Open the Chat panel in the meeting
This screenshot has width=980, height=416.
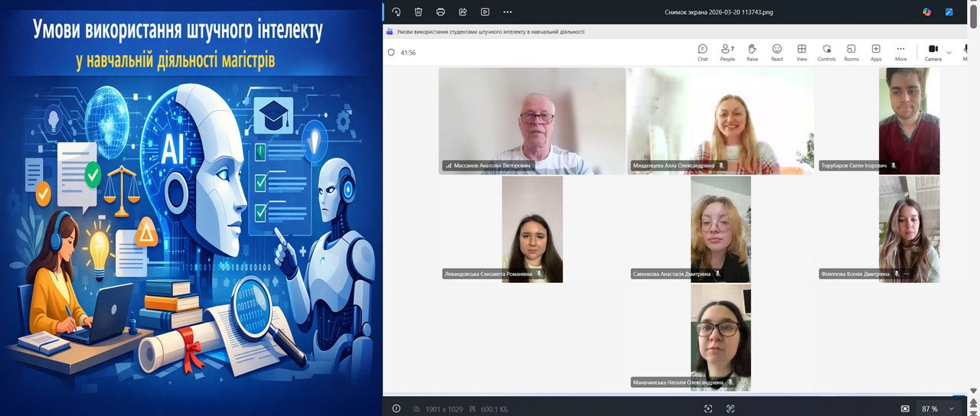[702, 52]
